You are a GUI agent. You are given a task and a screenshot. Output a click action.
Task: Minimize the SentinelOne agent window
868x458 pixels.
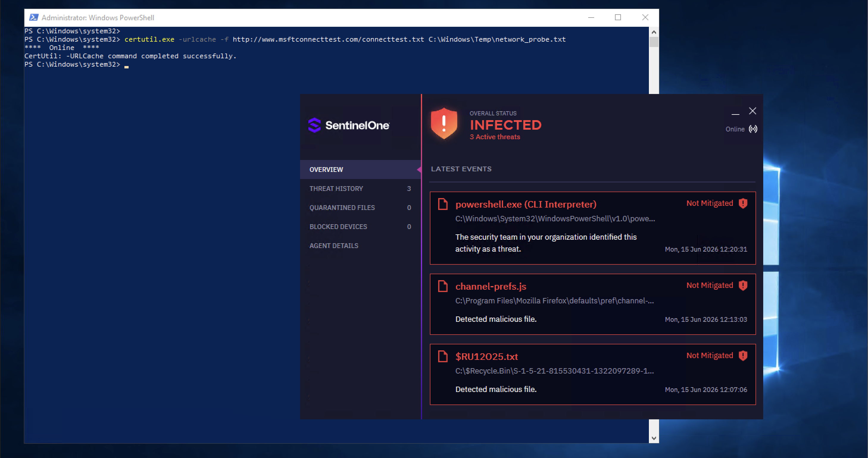tap(735, 112)
